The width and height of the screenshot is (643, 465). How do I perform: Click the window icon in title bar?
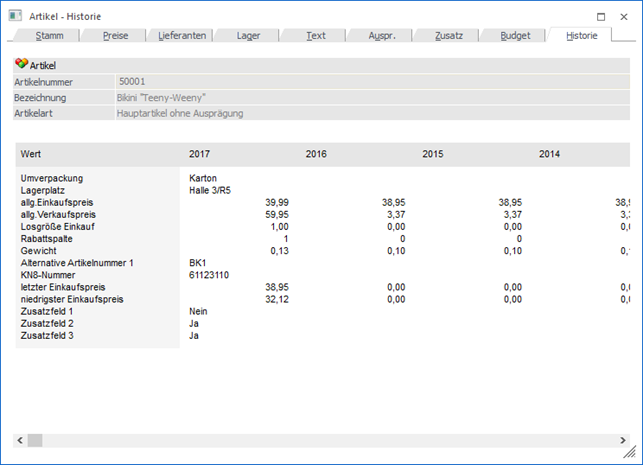pos(15,16)
